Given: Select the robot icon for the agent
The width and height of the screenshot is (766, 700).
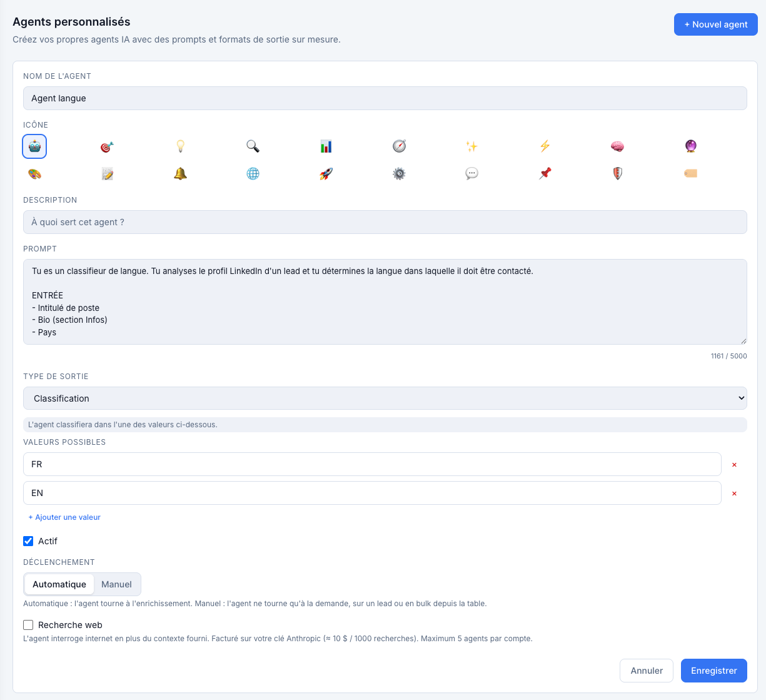Looking at the screenshot, I should (x=34, y=146).
